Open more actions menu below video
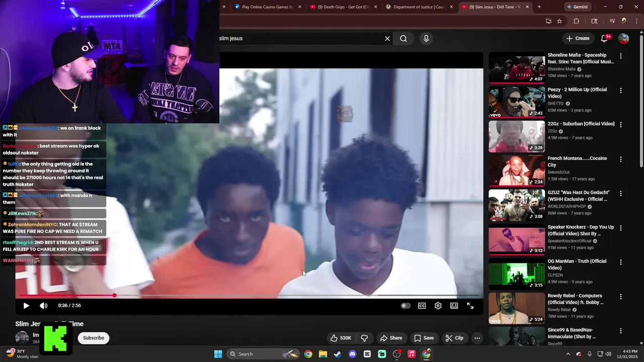This screenshot has height=362, width=644. [x=477, y=338]
